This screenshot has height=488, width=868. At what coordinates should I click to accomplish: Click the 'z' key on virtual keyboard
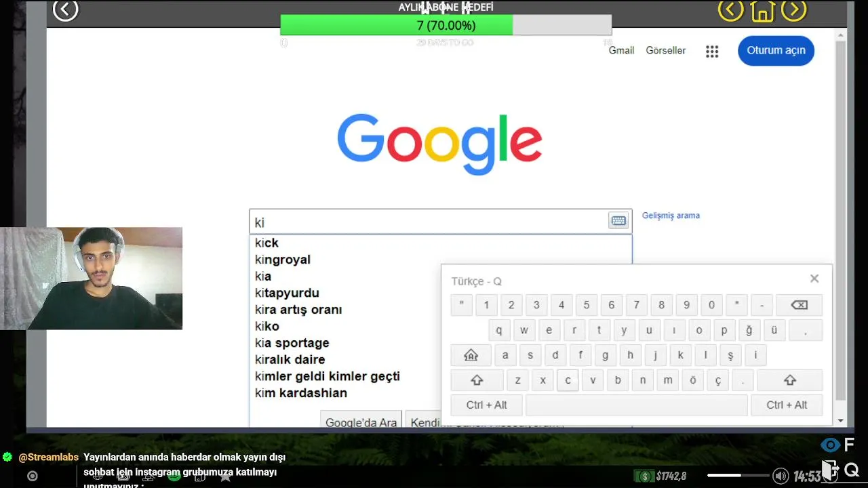[x=517, y=380]
